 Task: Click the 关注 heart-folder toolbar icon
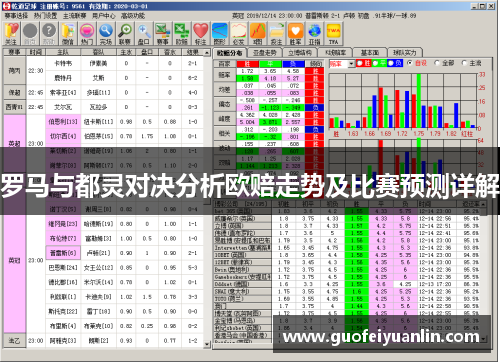(11, 33)
